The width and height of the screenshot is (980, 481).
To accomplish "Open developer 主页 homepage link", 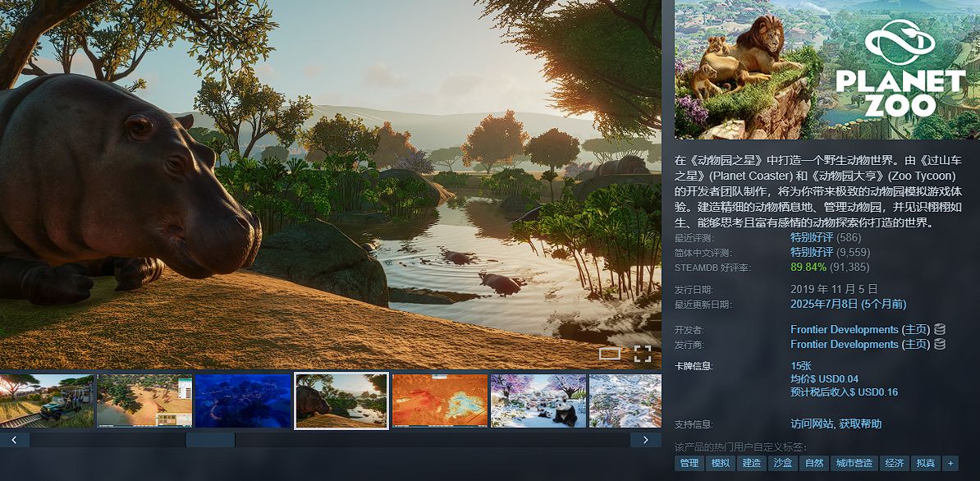I will pos(916,329).
